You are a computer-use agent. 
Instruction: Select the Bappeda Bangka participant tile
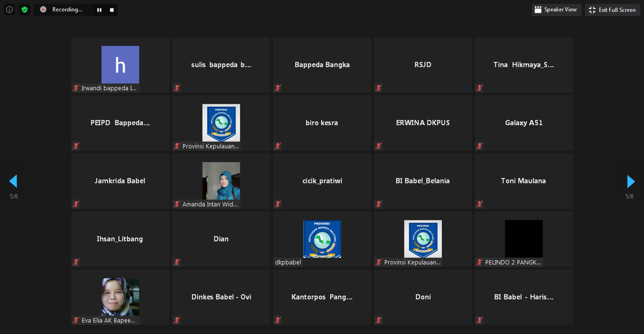[322, 65]
